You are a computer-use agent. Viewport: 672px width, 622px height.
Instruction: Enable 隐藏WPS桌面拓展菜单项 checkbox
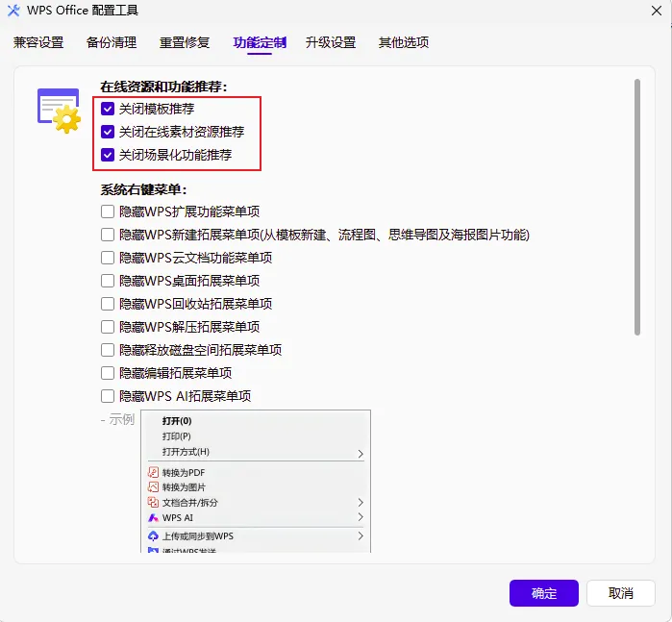click(x=108, y=281)
